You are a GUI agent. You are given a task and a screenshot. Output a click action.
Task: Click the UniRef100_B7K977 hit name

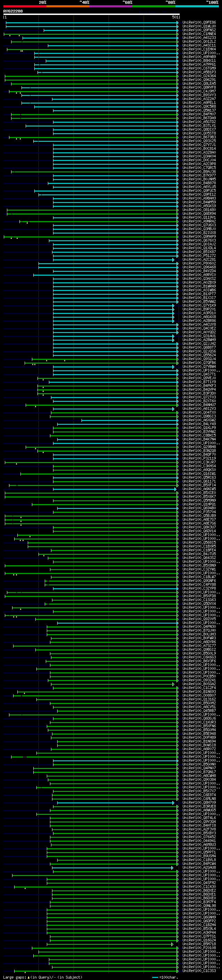point(199,175)
